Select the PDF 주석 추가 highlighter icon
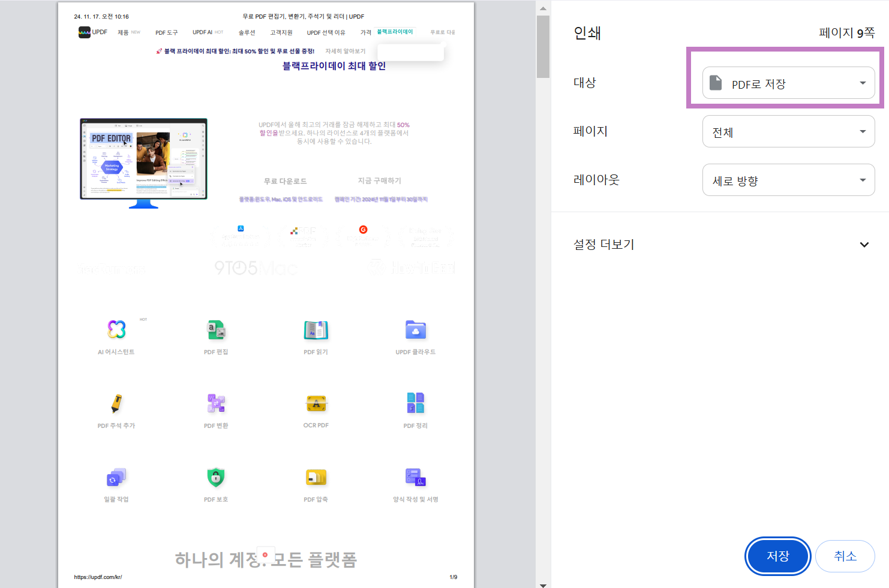The width and height of the screenshot is (889, 588). click(x=116, y=403)
